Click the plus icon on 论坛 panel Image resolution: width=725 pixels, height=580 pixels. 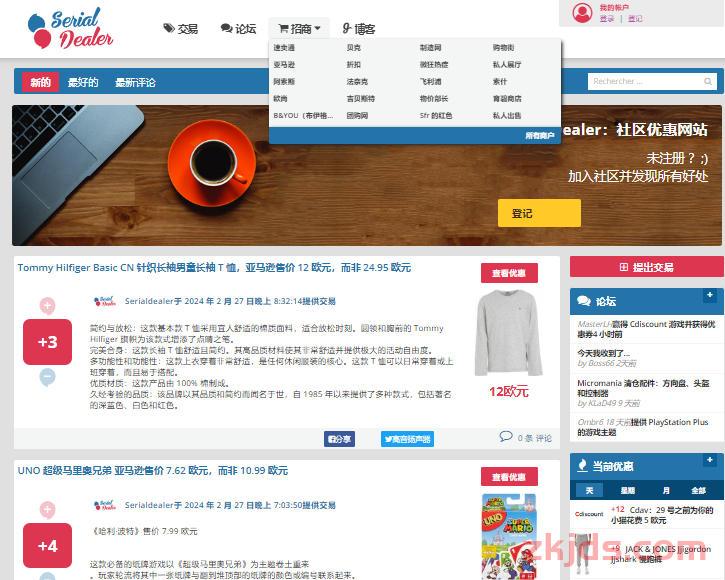click(710, 295)
